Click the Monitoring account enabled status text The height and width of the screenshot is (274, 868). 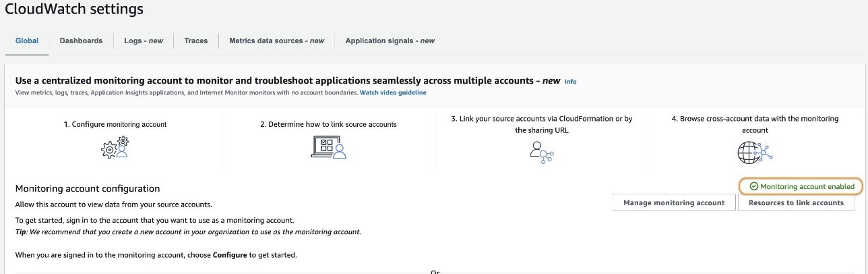[807, 186]
